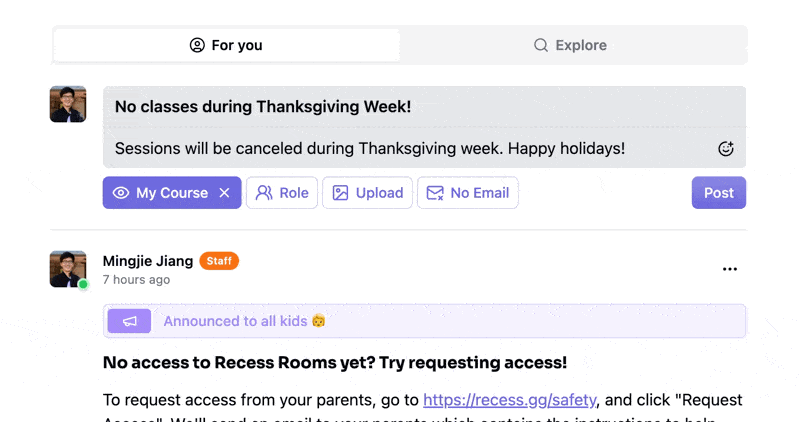Click the eye icon on the My Course chip

(121, 193)
